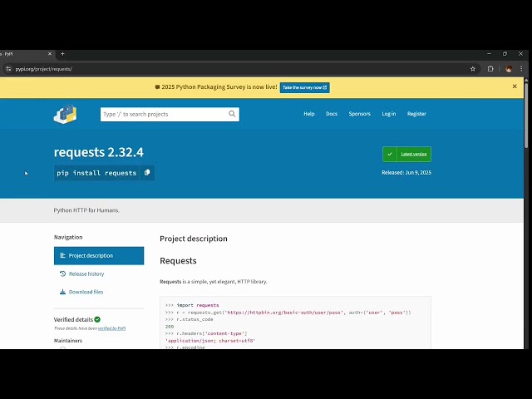Click the search magnifier icon
The width and height of the screenshot is (532, 399).
pos(232,114)
